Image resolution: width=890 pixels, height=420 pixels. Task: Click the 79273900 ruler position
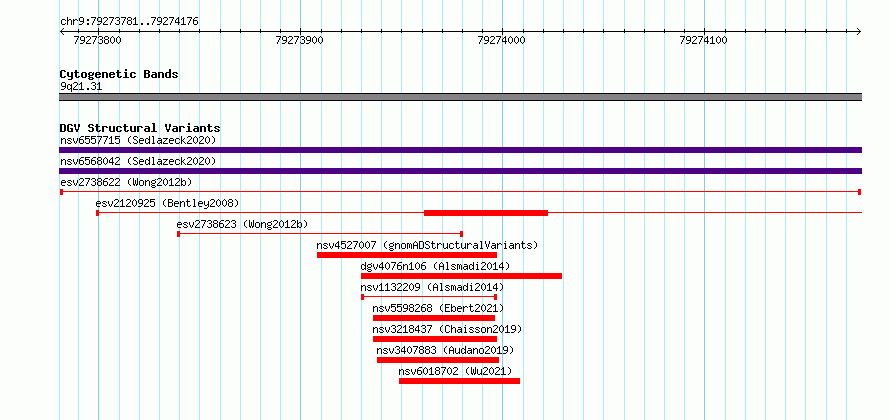pyautogui.click(x=299, y=40)
